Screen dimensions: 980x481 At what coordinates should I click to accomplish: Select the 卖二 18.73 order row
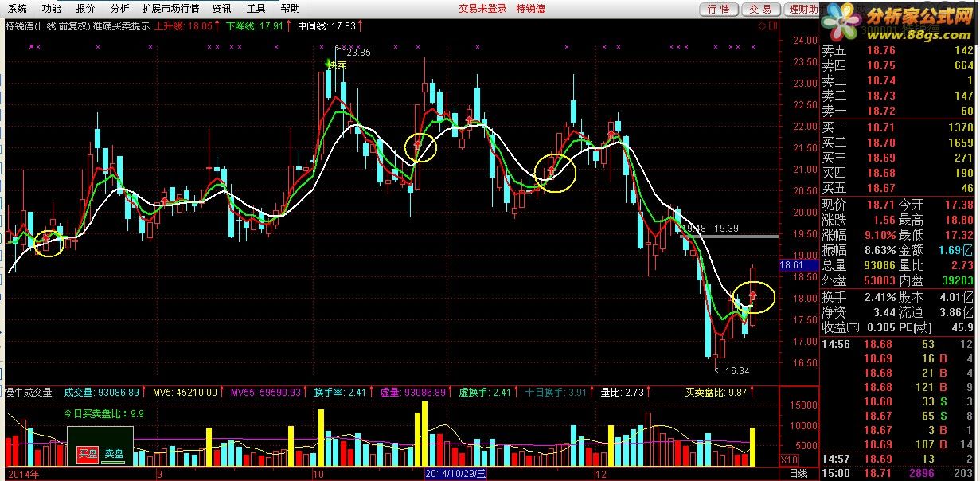point(898,96)
